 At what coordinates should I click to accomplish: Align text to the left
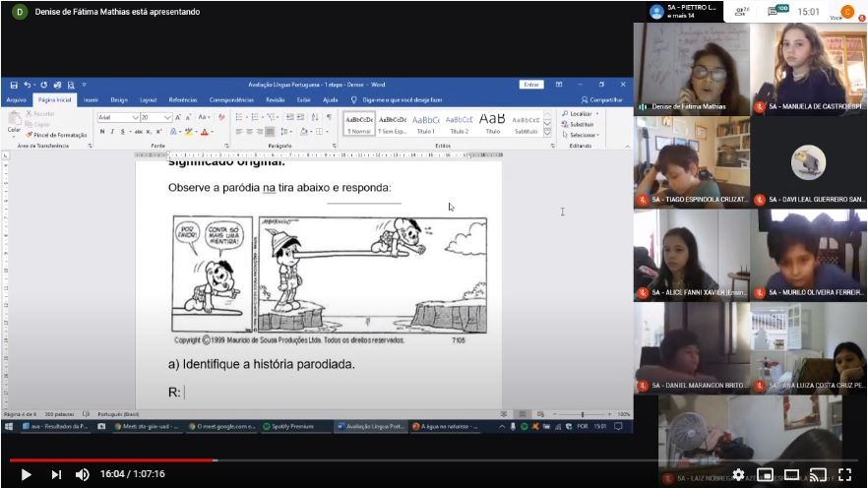pyautogui.click(x=239, y=132)
